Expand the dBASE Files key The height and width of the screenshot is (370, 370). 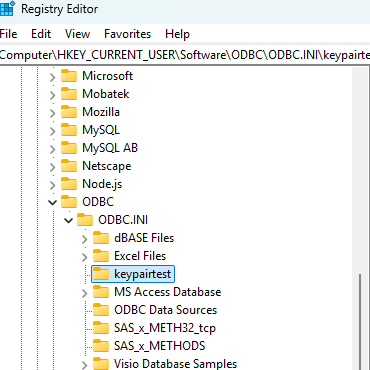pyautogui.click(x=84, y=239)
